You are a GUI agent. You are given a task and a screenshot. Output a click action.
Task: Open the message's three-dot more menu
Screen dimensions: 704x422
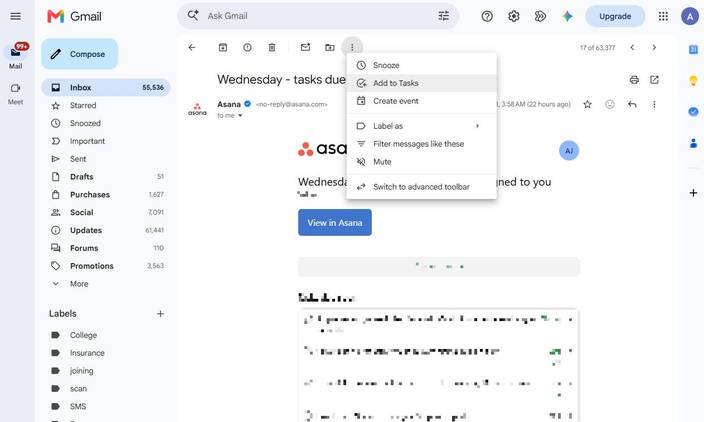point(654,105)
